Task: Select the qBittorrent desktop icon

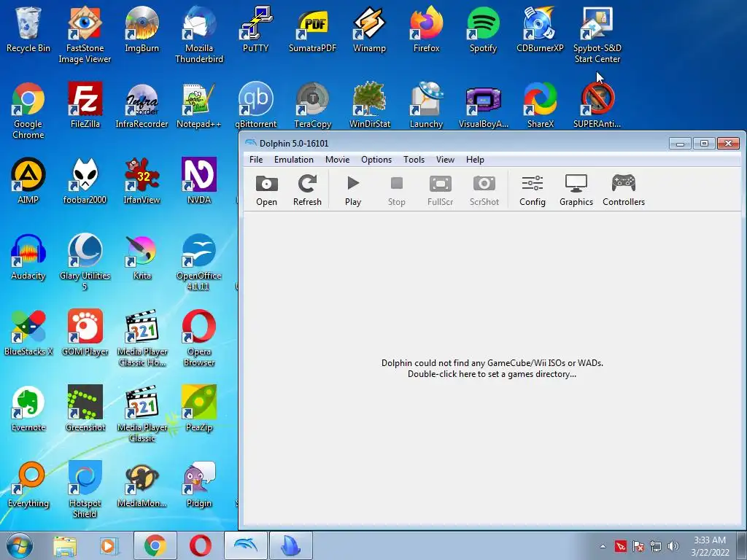Action: [256, 106]
